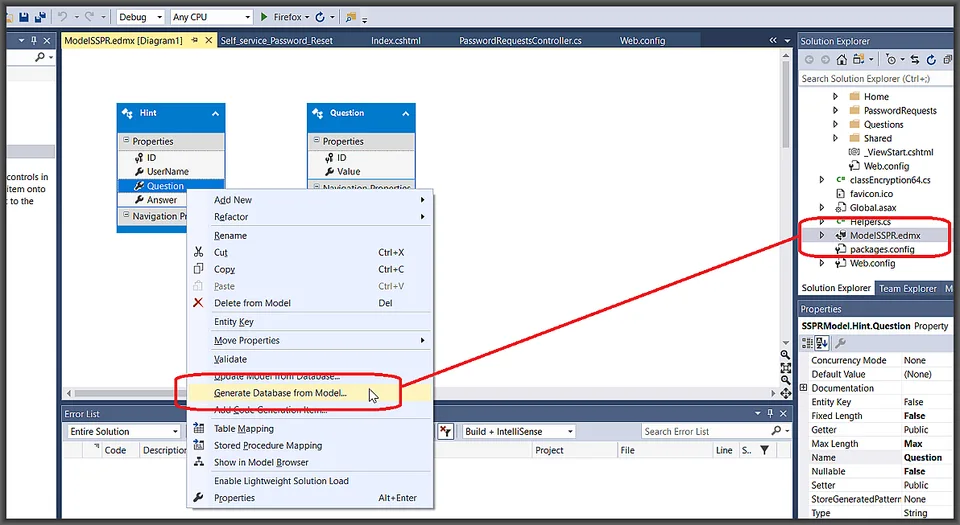Open the Self_service_Password_Reset tab
960x525 pixels.
277,40
